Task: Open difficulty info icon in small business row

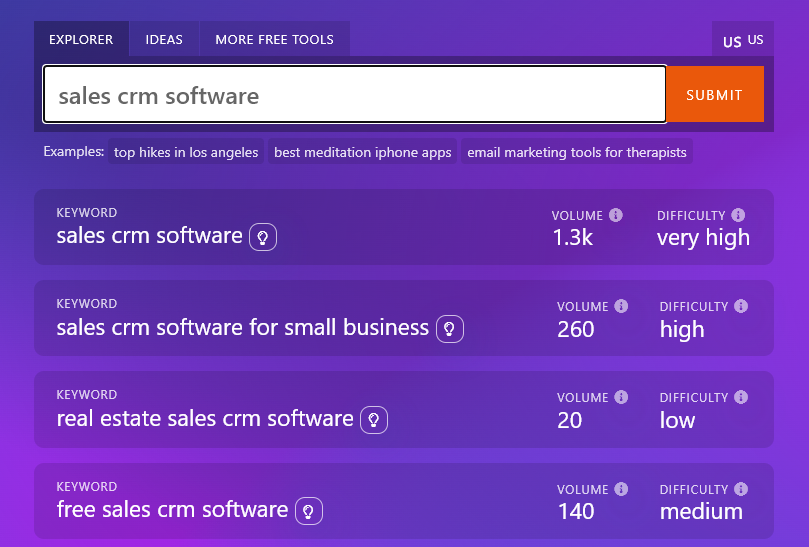Action: pos(741,306)
